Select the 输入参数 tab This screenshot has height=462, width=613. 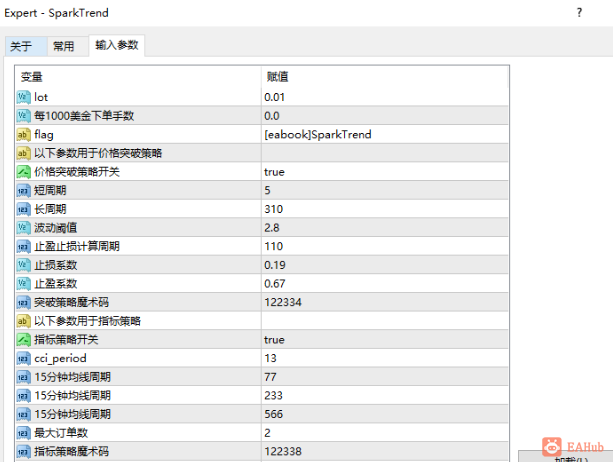(117, 45)
